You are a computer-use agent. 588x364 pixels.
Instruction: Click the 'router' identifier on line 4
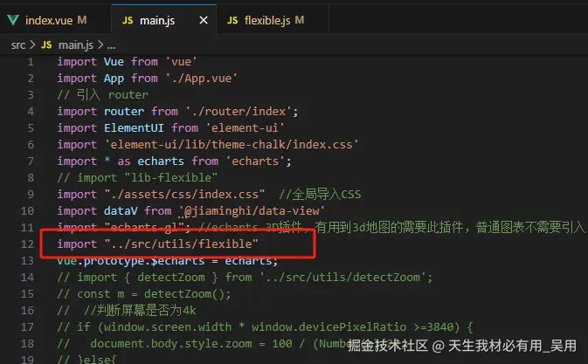pos(124,111)
